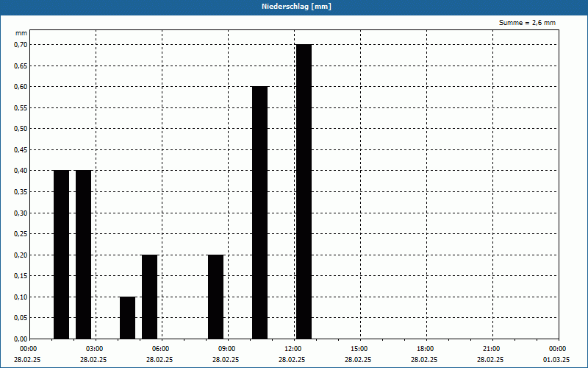Click the 03:00 time axis label

tap(94, 349)
